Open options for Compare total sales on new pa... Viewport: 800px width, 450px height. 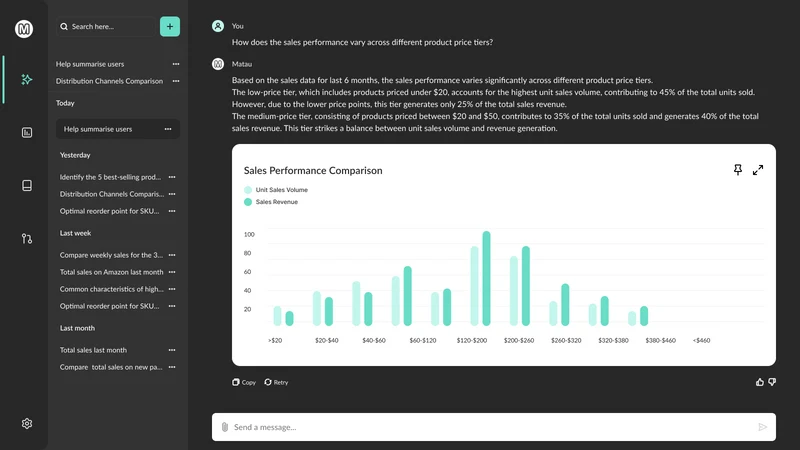pos(172,367)
